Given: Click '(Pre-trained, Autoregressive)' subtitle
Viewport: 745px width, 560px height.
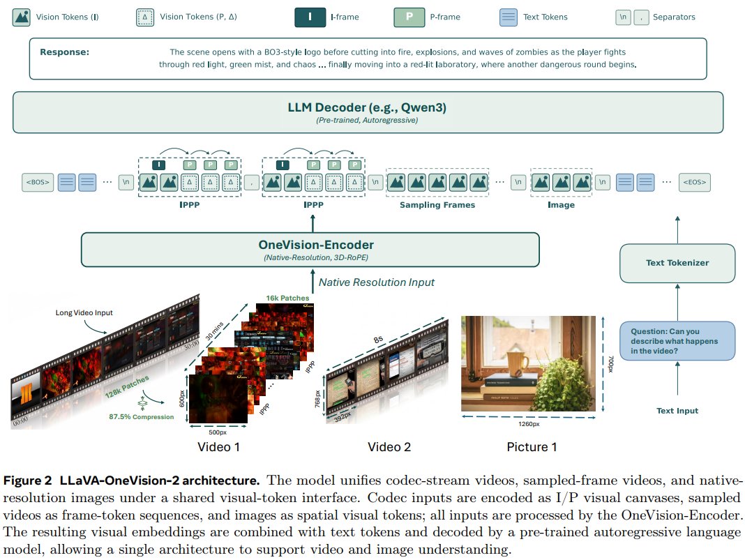Looking at the screenshot, I should [x=368, y=120].
